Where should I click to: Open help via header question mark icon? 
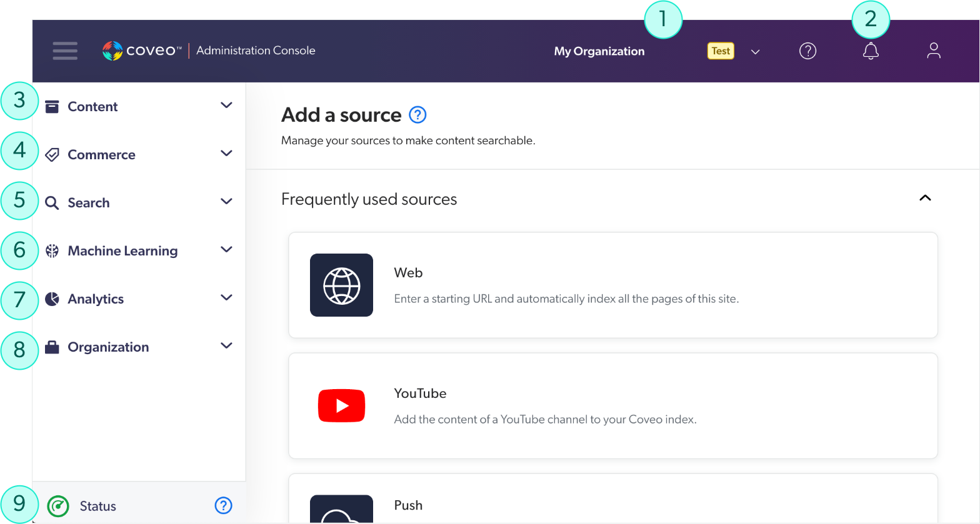coord(808,51)
